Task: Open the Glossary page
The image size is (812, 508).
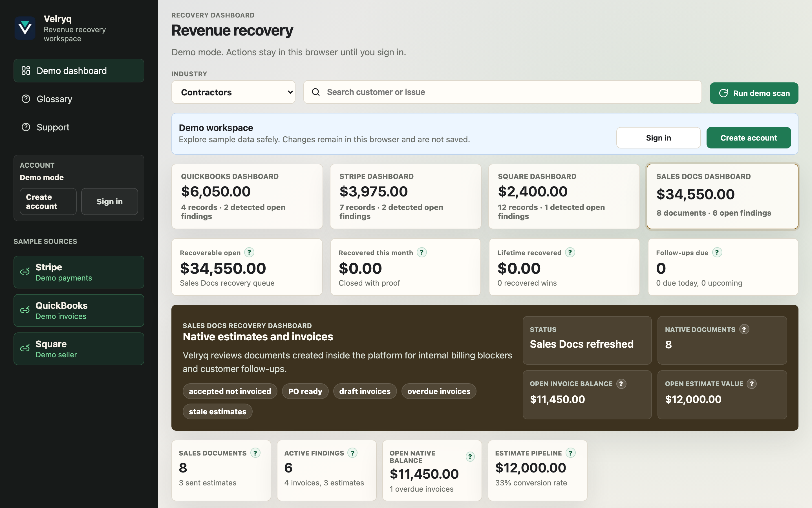Action: 79,99
